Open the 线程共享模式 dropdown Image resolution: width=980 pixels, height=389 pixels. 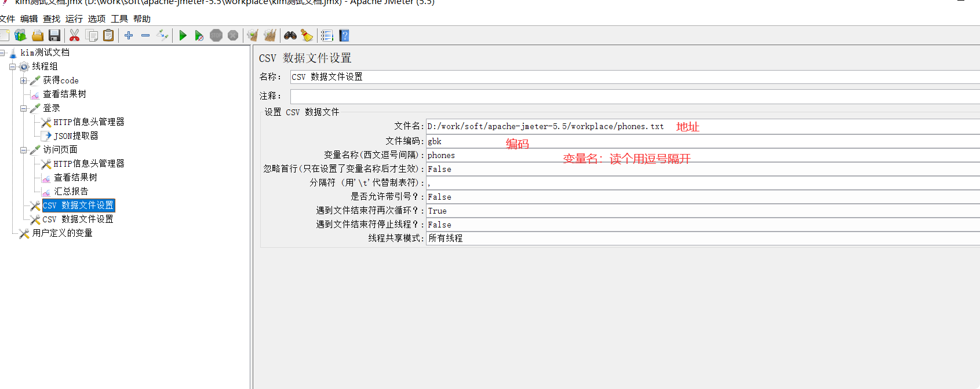point(702,238)
